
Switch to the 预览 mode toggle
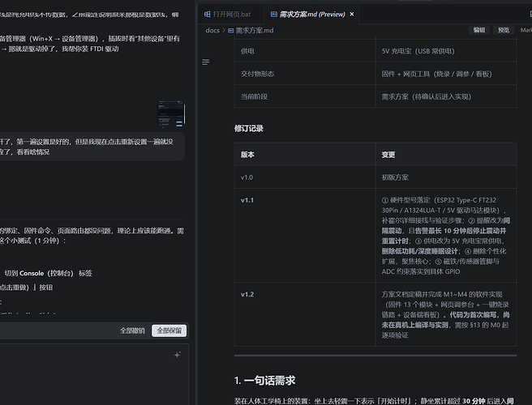point(504,30)
